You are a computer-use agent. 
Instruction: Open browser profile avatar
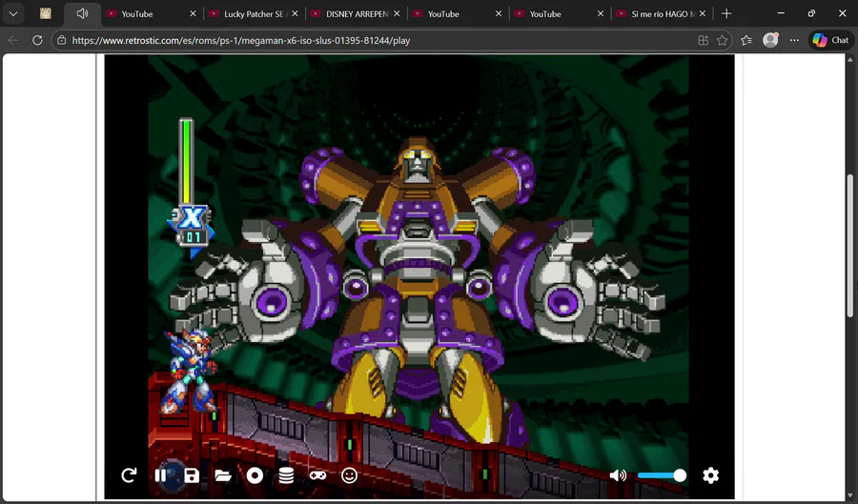(770, 40)
